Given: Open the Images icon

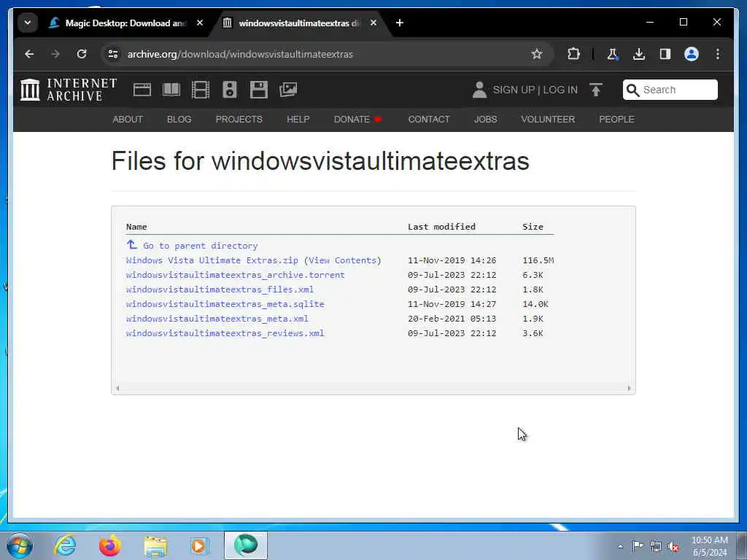Looking at the screenshot, I should click(288, 90).
